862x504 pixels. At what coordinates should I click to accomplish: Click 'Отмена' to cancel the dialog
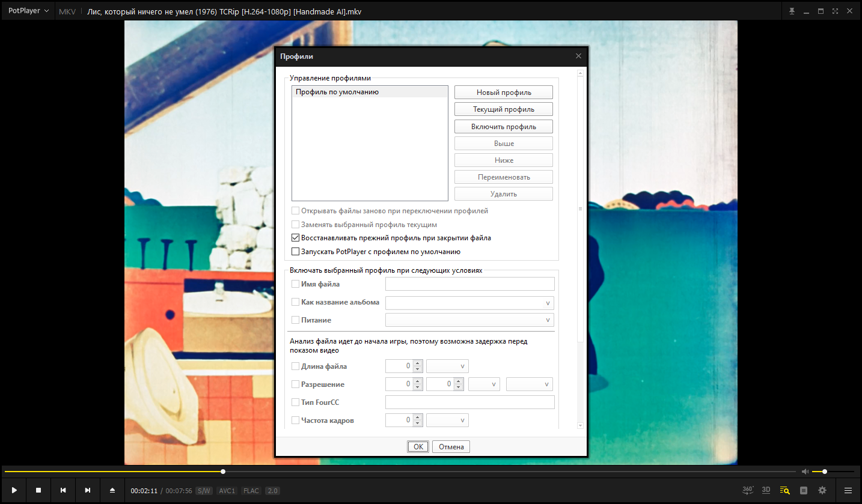[x=451, y=447]
